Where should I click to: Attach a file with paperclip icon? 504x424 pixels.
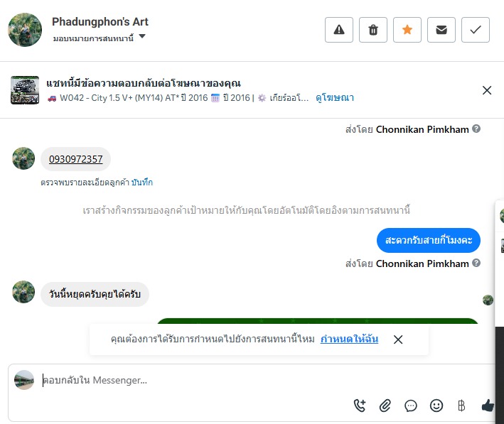385,406
